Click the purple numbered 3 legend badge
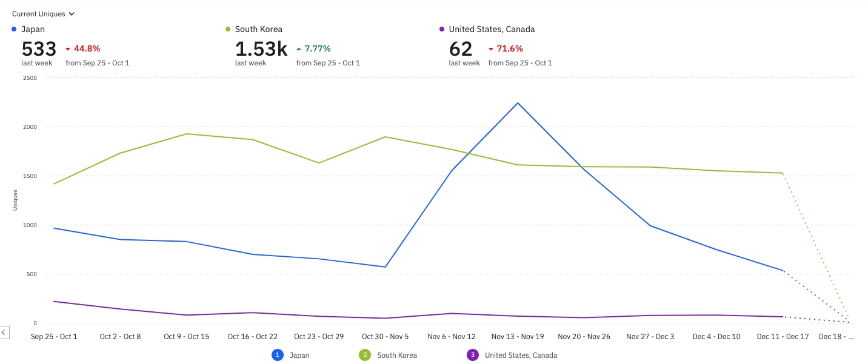The width and height of the screenshot is (868, 364). pos(473,355)
